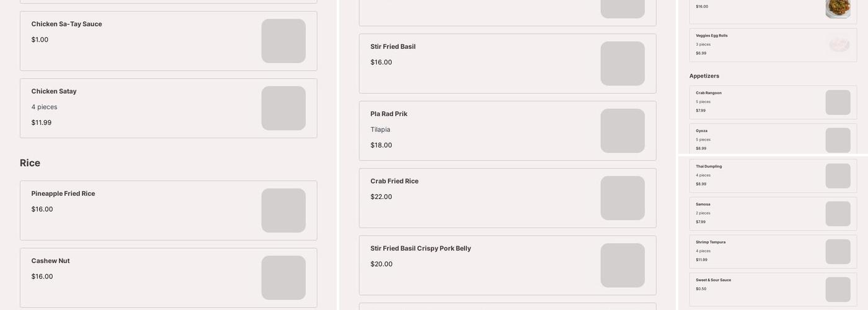Click the Chicken Sa-Tay Sauce image placeholder
Viewport: 868px width, 310px height.
tap(283, 41)
